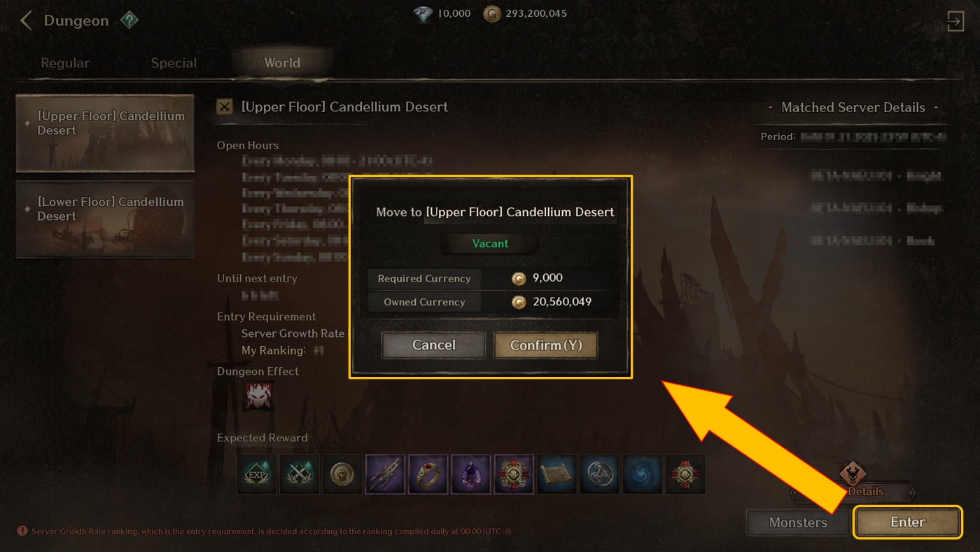Cancel the move dialog
This screenshot has height=552, width=980.
click(433, 345)
